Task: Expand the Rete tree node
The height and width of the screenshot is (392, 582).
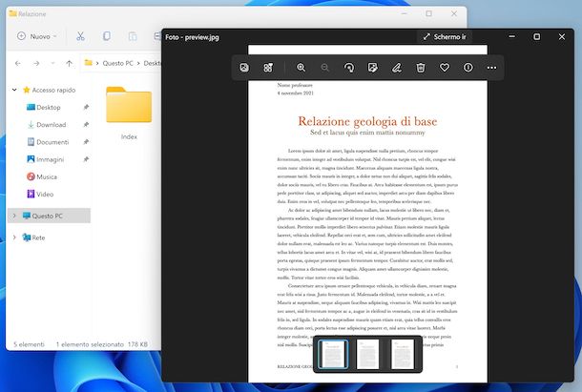Action: [x=14, y=237]
